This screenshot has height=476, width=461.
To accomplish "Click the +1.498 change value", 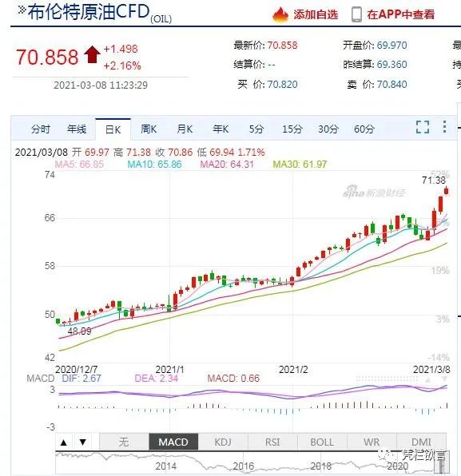I will (121, 49).
